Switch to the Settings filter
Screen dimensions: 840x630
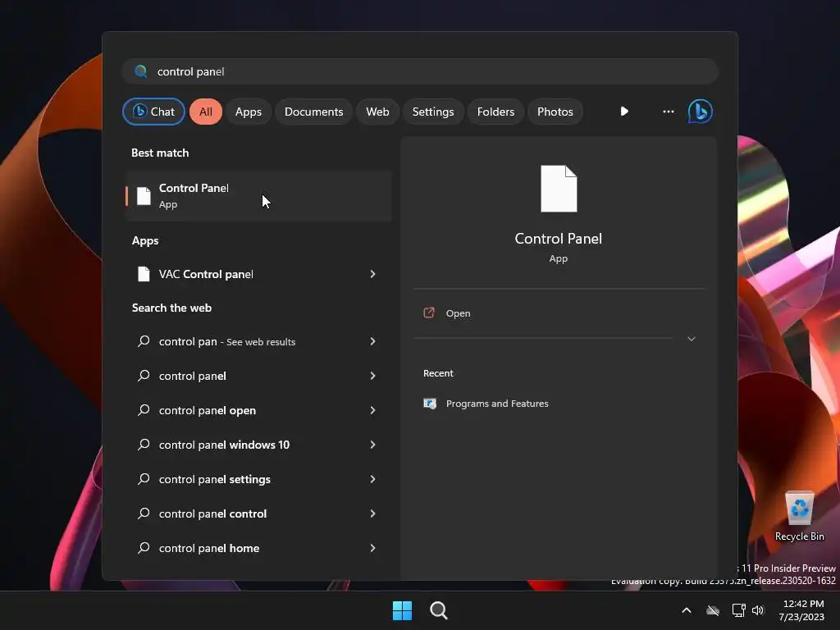[433, 112]
